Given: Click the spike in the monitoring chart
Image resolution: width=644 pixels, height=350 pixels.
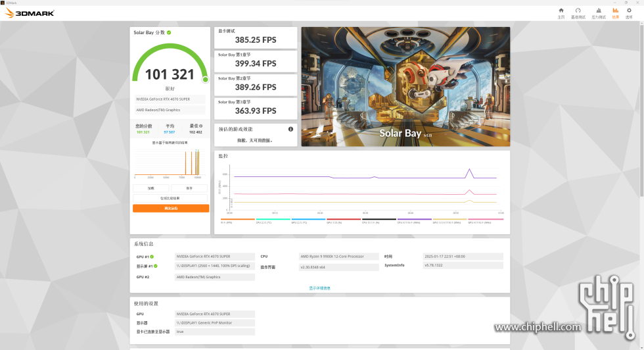Looking at the screenshot, I should coord(469,173).
